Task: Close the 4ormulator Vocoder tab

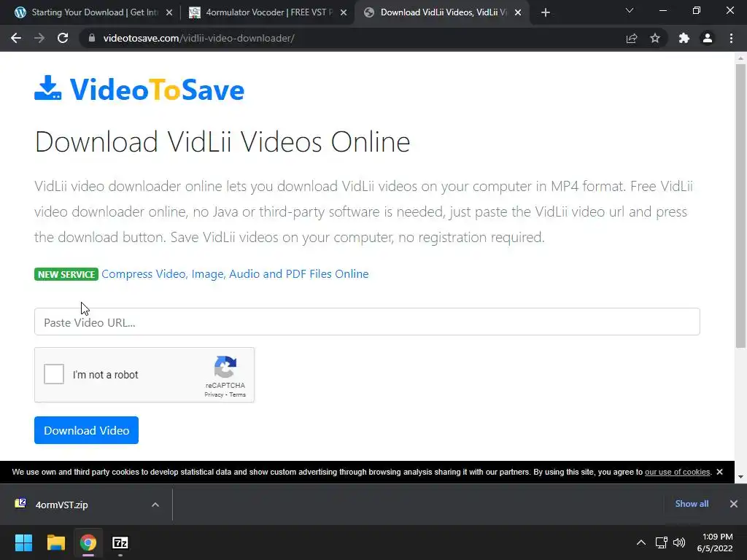Action: [x=344, y=13]
